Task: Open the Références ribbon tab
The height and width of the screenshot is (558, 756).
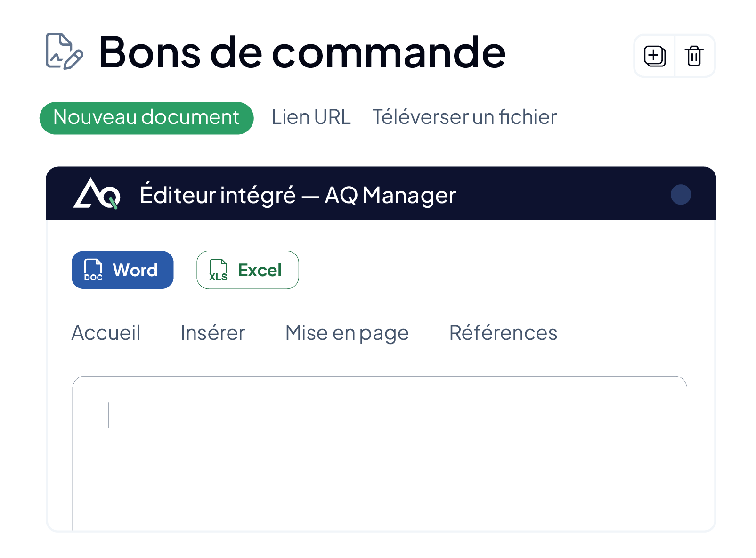Action: pyautogui.click(x=503, y=333)
